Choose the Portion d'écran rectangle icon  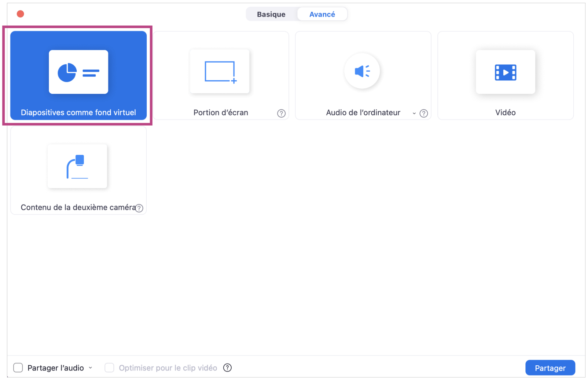click(x=220, y=72)
